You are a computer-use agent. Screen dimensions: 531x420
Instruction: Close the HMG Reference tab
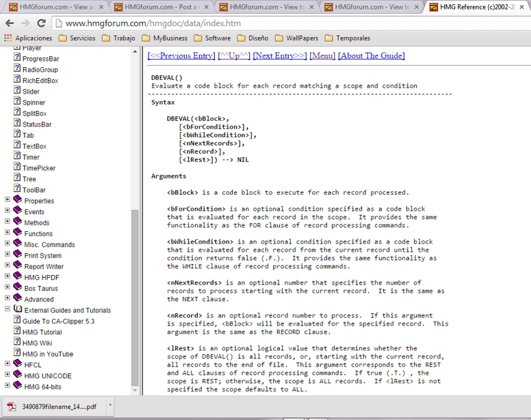point(525,8)
